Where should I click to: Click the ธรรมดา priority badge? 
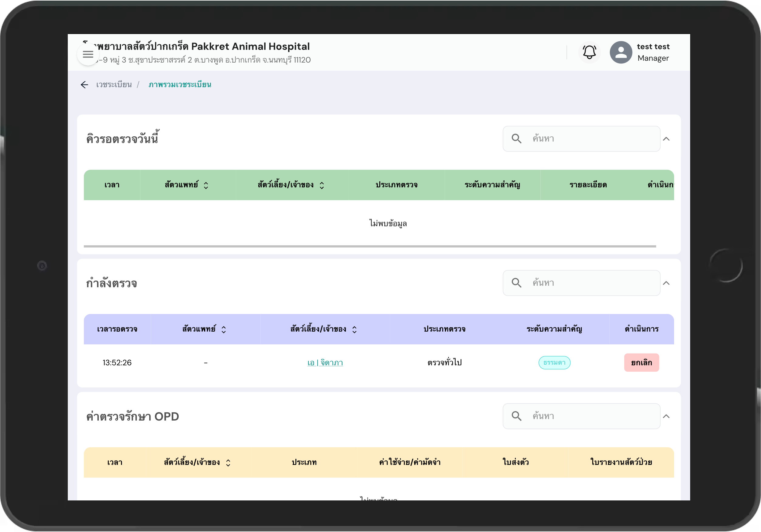(554, 362)
